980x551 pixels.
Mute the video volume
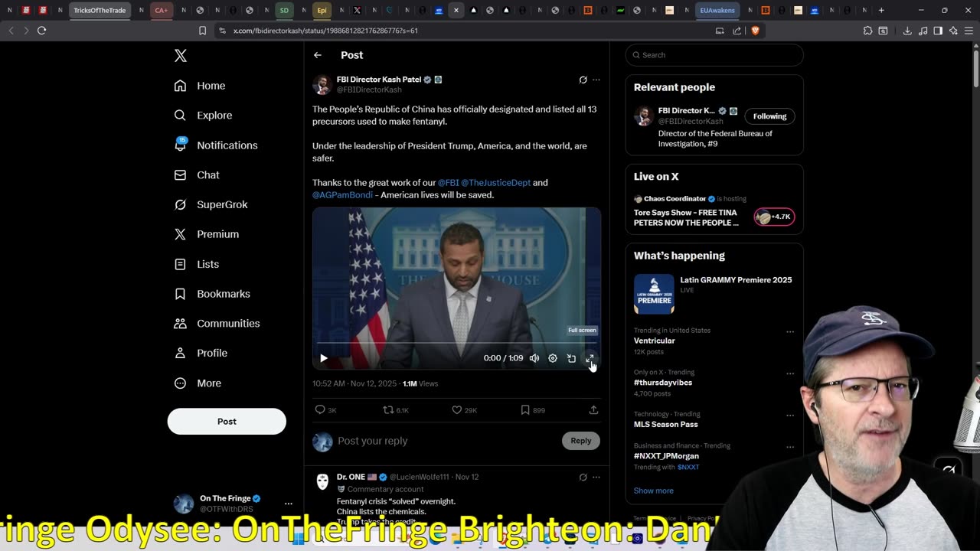pos(534,358)
